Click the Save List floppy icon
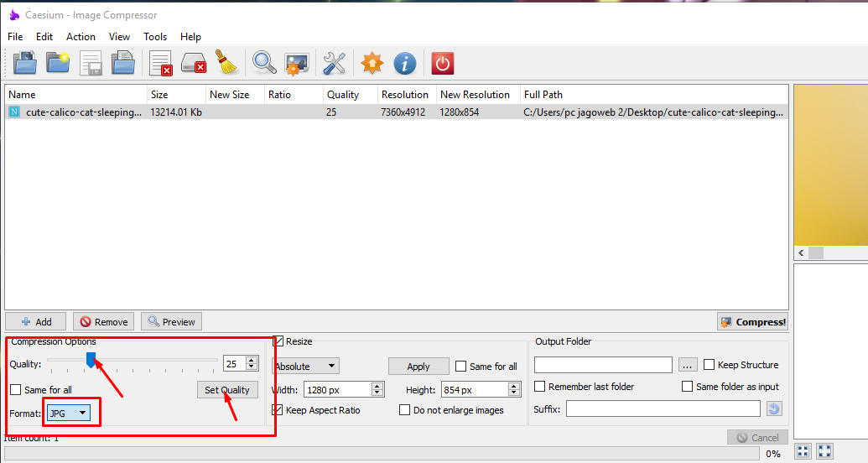The image size is (868, 463). 91,63
